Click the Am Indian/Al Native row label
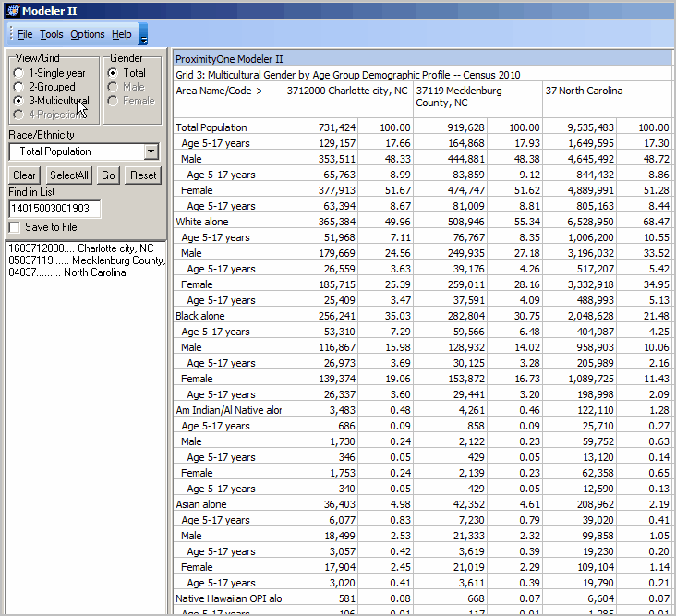The height and width of the screenshot is (616, 676). click(228, 410)
